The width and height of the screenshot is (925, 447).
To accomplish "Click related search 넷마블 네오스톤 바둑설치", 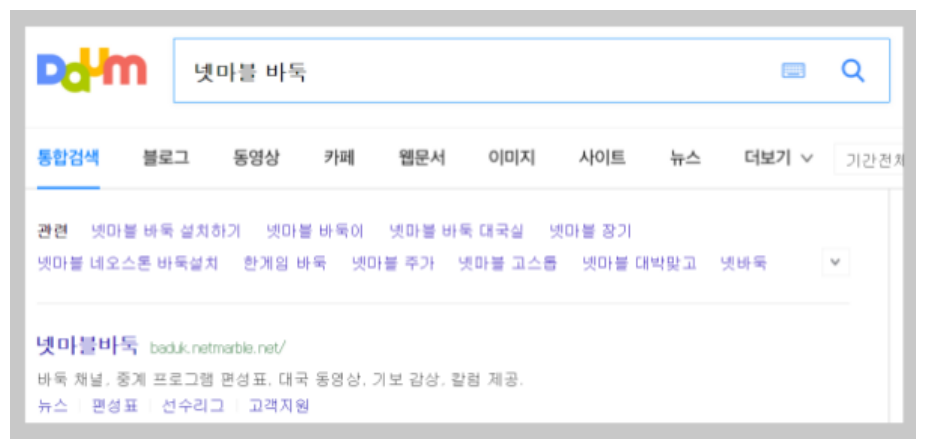I will (127, 263).
